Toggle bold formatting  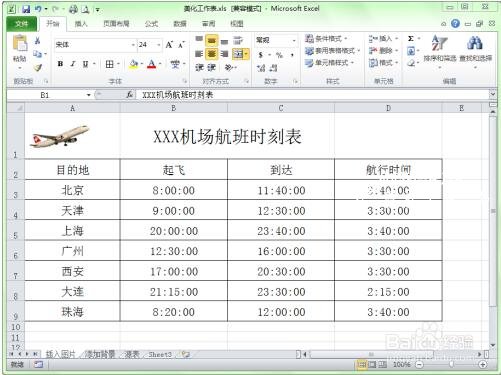coord(60,64)
